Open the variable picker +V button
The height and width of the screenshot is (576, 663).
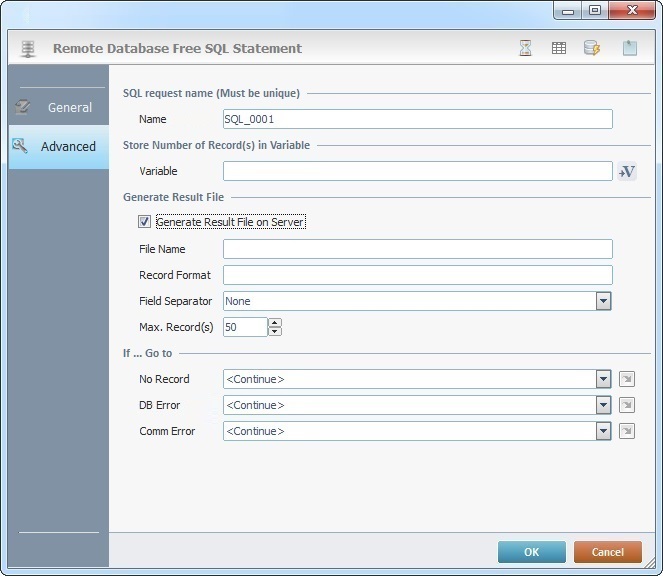[627, 171]
